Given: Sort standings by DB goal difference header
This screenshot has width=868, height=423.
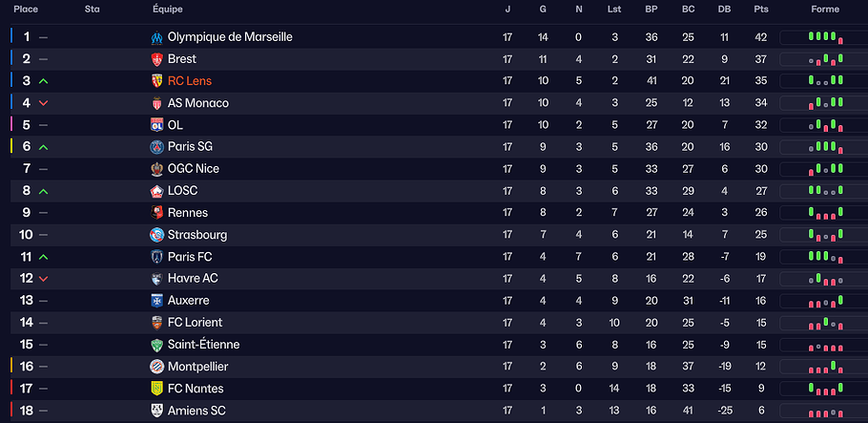Looking at the screenshot, I should tap(724, 10).
